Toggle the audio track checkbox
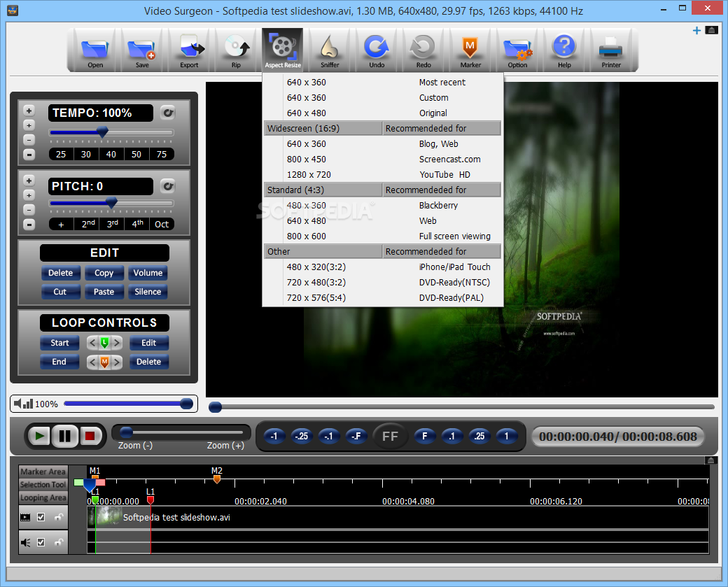This screenshot has height=587, width=728. point(41,542)
